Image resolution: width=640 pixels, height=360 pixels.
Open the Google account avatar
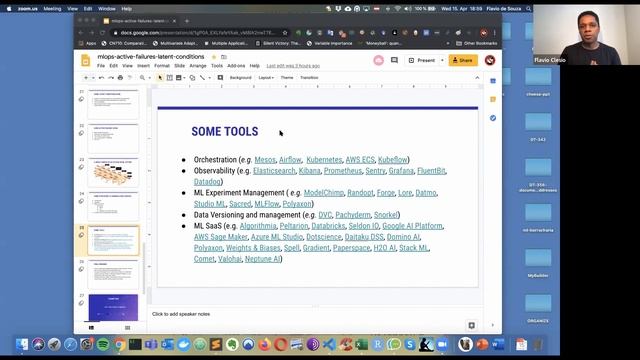490,60
